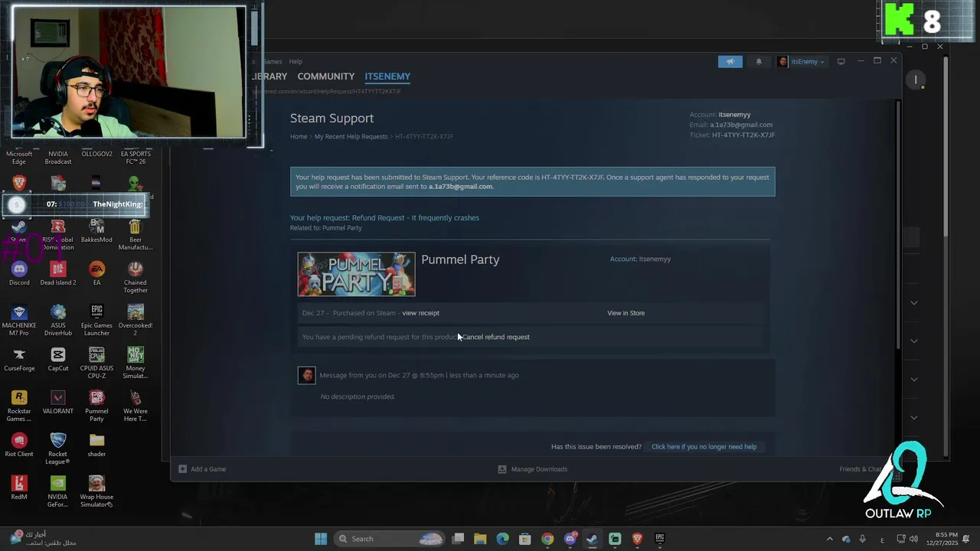
Task: Open the EA app desktop icon
Action: (x=96, y=273)
